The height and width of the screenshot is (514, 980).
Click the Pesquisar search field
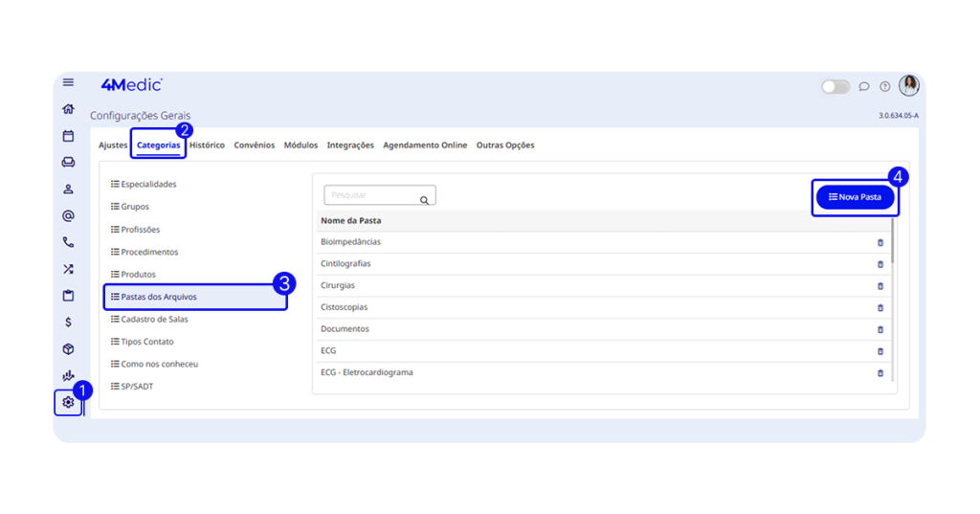tap(371, 195)
